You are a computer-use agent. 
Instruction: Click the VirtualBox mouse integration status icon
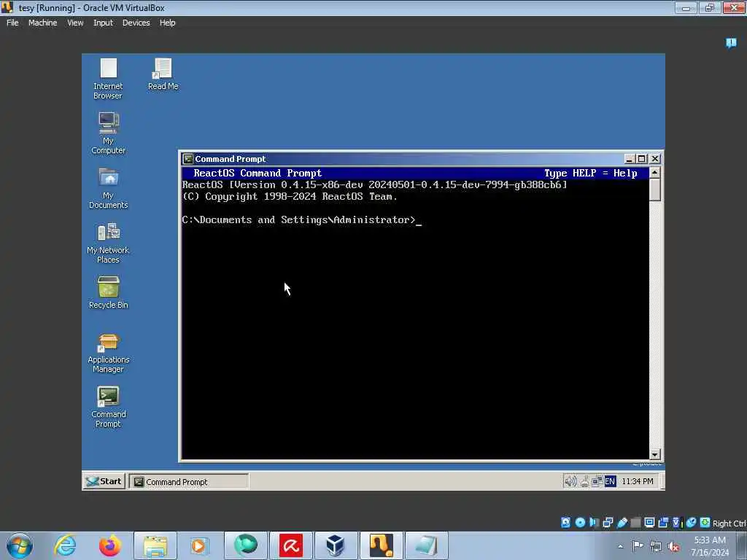click(x=692, y=522)
